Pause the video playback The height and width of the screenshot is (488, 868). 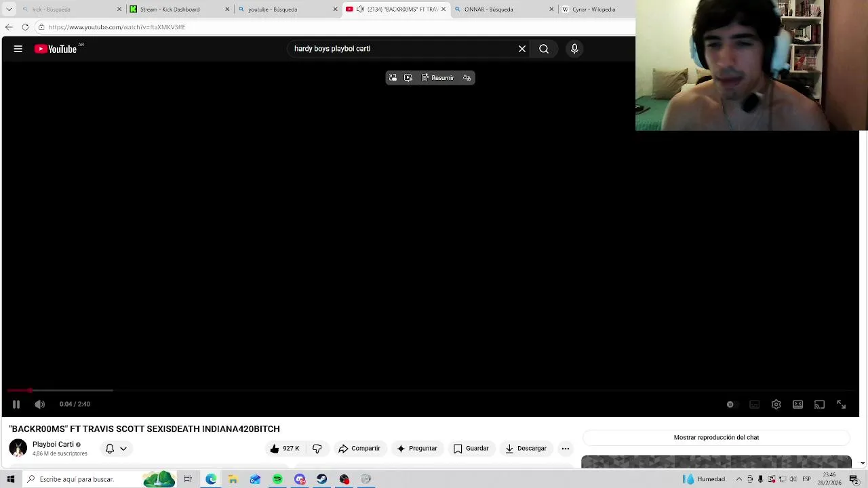(16, 405)
